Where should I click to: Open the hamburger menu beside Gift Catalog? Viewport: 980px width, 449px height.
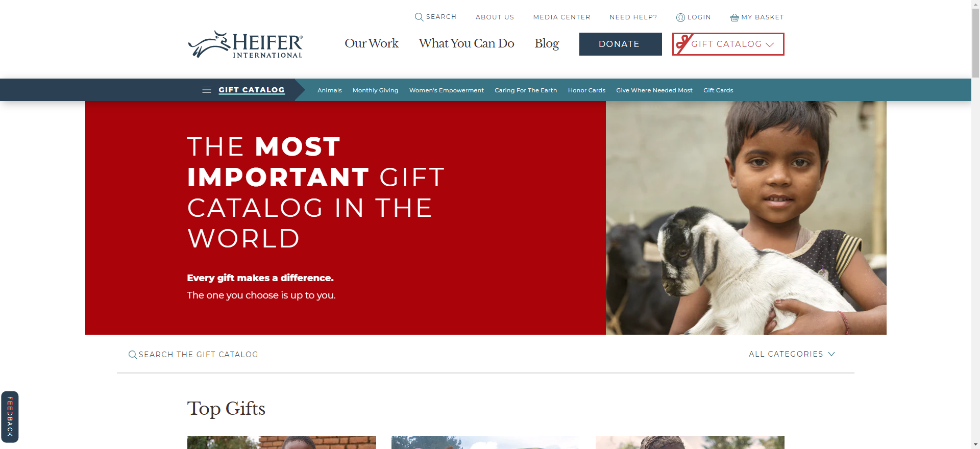pos(207,90)
